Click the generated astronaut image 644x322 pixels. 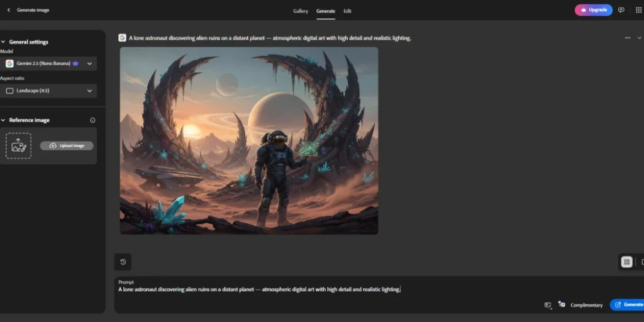coord(249,140)
